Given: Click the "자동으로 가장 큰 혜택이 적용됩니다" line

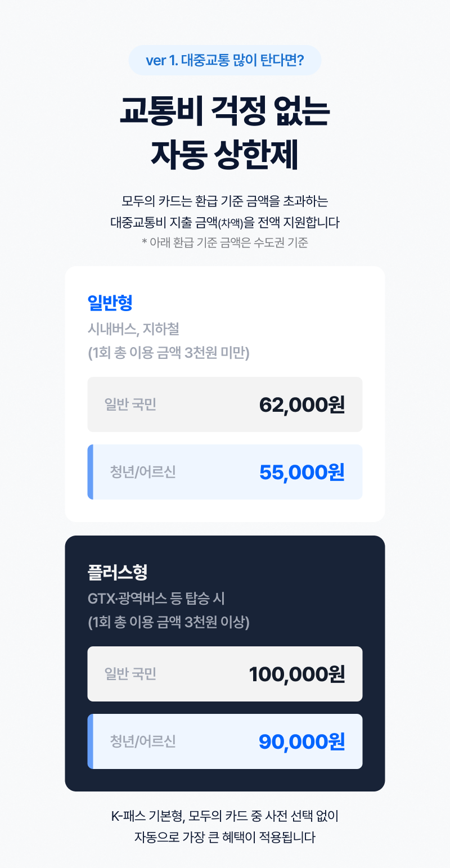Looking at the screenshot, I should point(224,836).
